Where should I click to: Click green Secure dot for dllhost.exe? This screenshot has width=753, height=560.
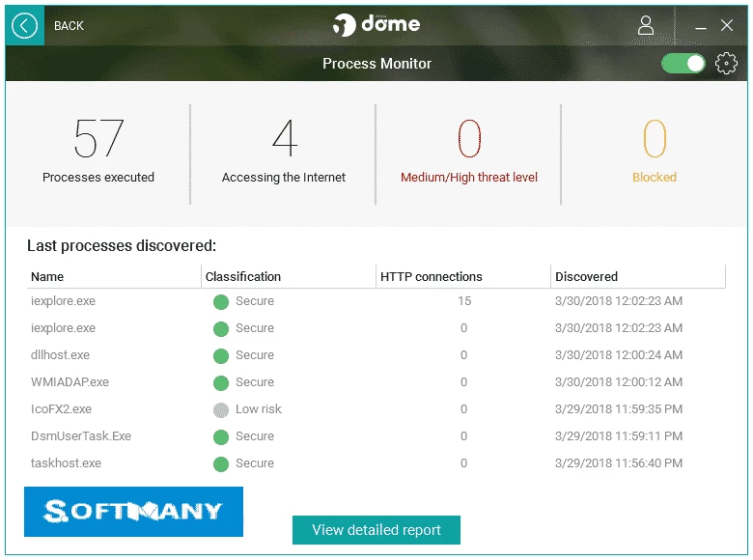[x=221, y=355]
